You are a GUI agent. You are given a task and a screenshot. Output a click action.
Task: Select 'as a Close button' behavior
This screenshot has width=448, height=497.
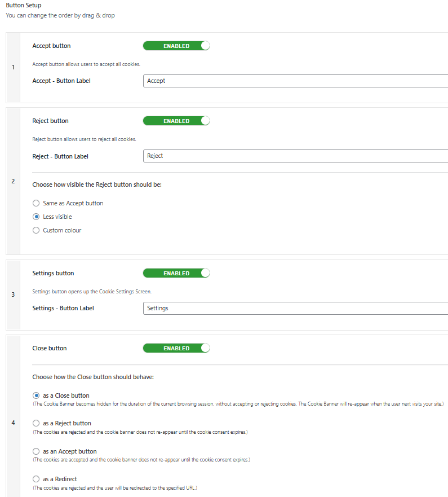36,395
